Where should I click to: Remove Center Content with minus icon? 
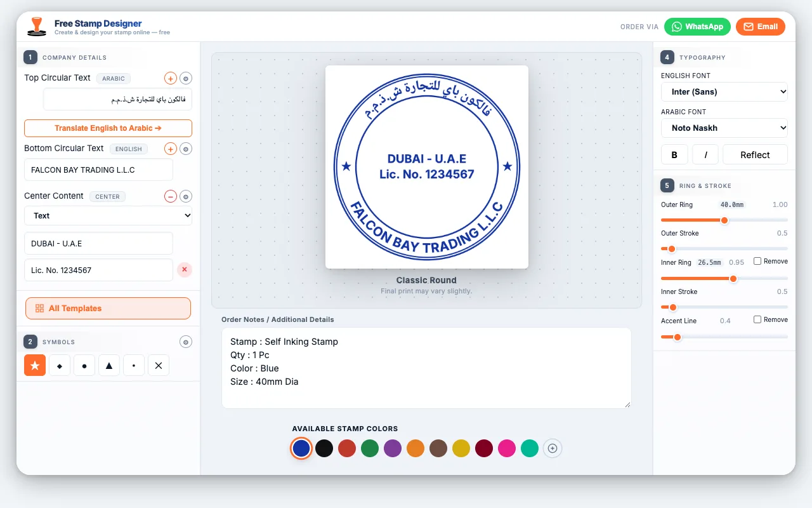pos(171,196)
